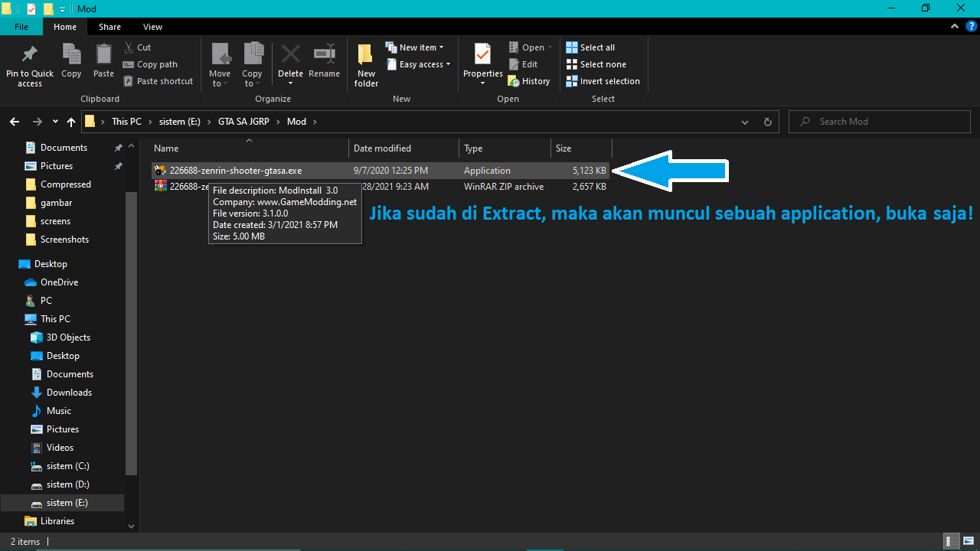
Task: Click This PC in address bar
Action: pos(126,122)
